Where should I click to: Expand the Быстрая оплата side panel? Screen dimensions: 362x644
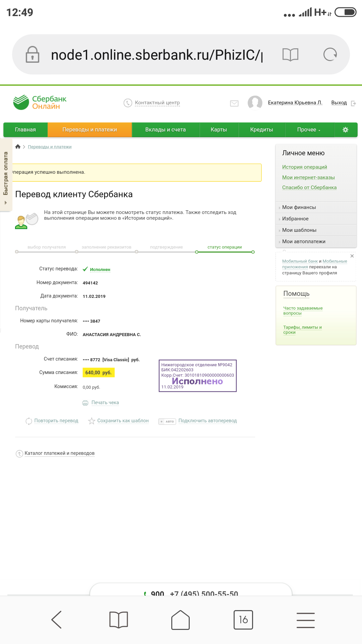click(6, 175)
